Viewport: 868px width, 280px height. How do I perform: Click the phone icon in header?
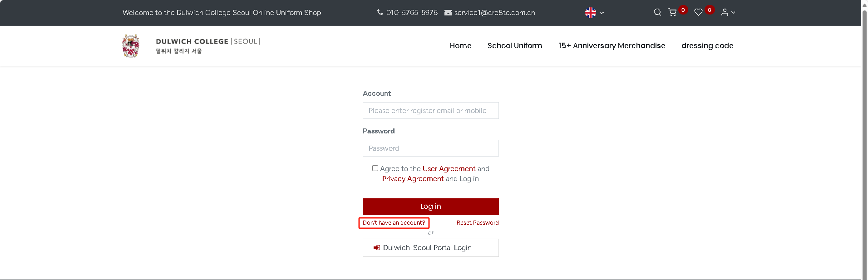[380, 12]
